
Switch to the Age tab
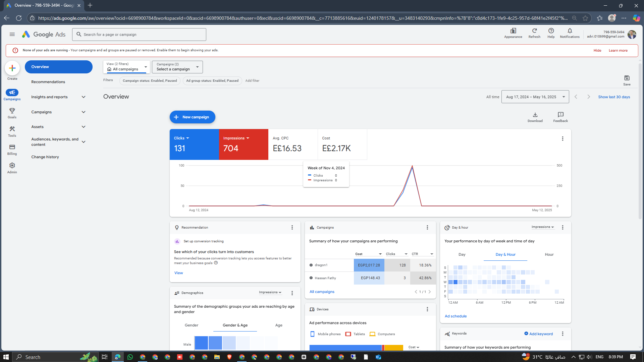(279, 325)
